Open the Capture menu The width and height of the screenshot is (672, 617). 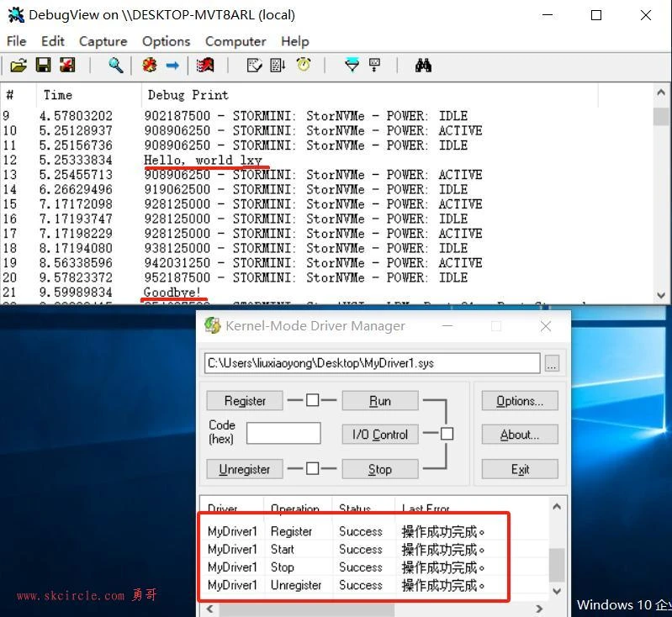103,41
